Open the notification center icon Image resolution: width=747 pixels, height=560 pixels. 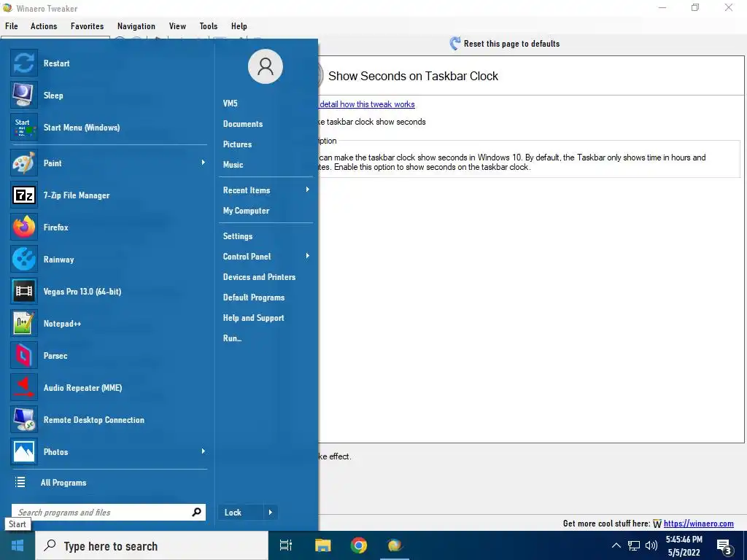click(x=724, y=547)
